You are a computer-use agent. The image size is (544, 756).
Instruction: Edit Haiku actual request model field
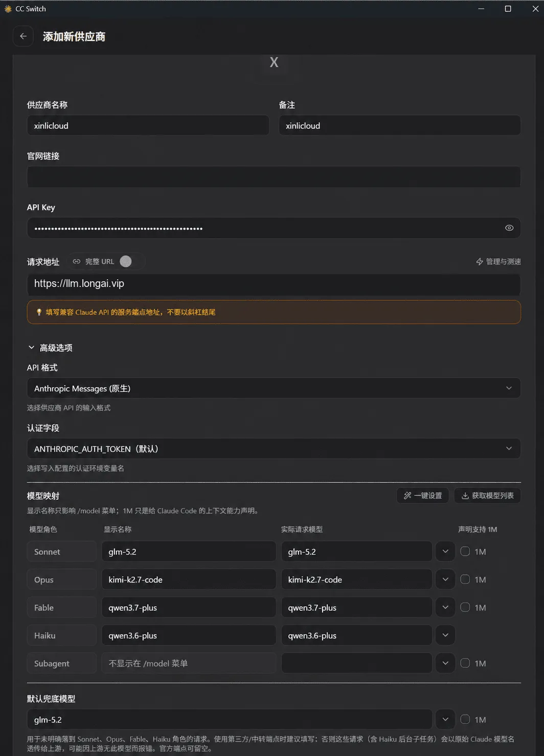point(356,635)
